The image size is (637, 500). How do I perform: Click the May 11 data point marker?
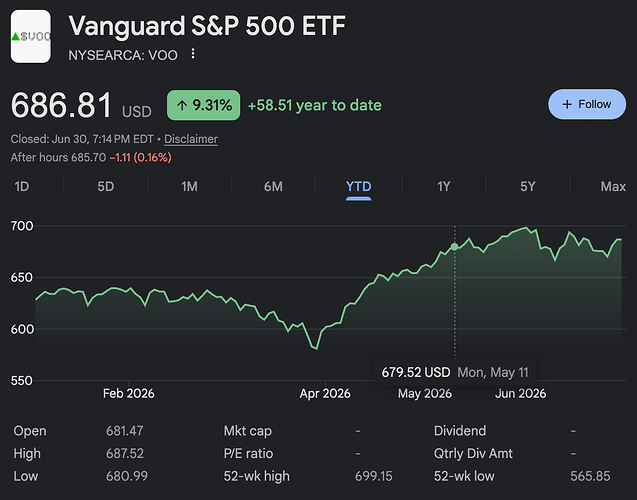pyautogui.click(x=455, y=247)
